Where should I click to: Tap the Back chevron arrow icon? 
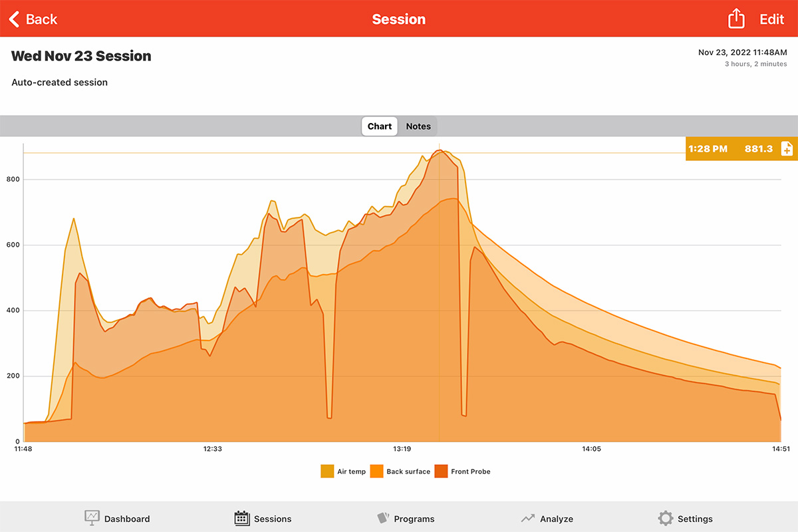[14, 19]
